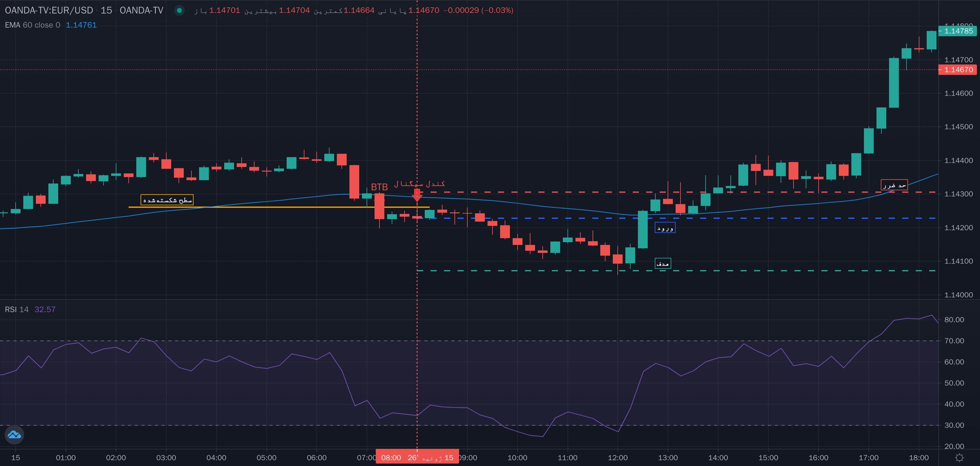The width and height of the screenshot is (980, 466).
Task: Click the price change -0.00029 (-0.03%) value
Action: (478, 10)
